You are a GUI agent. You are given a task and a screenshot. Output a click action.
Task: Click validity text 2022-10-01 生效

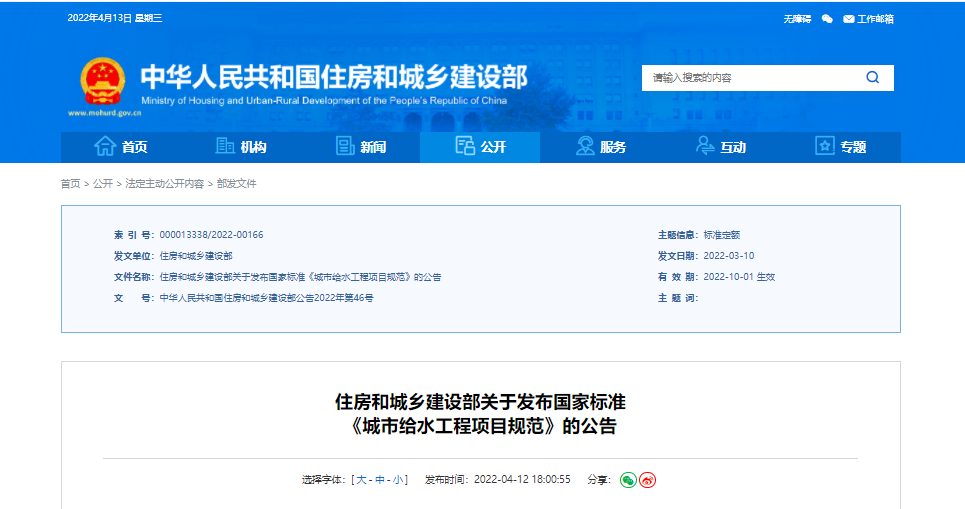tap(739, 277)
